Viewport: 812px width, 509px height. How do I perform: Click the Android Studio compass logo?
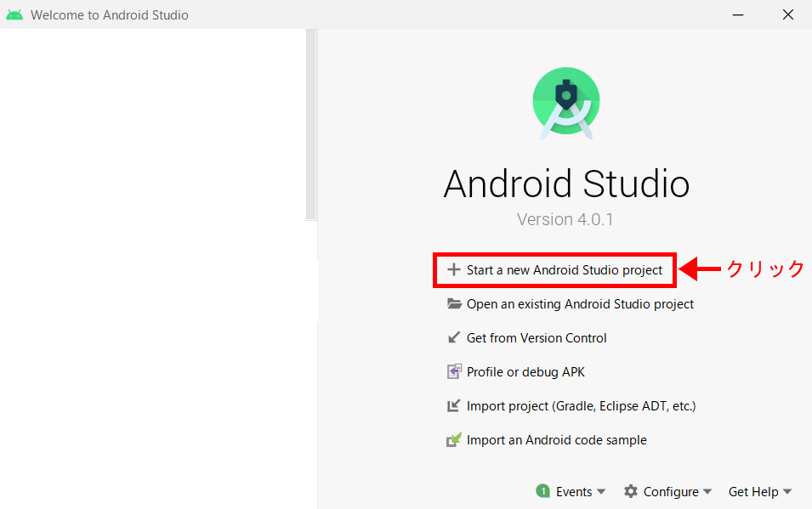[566, 104]
